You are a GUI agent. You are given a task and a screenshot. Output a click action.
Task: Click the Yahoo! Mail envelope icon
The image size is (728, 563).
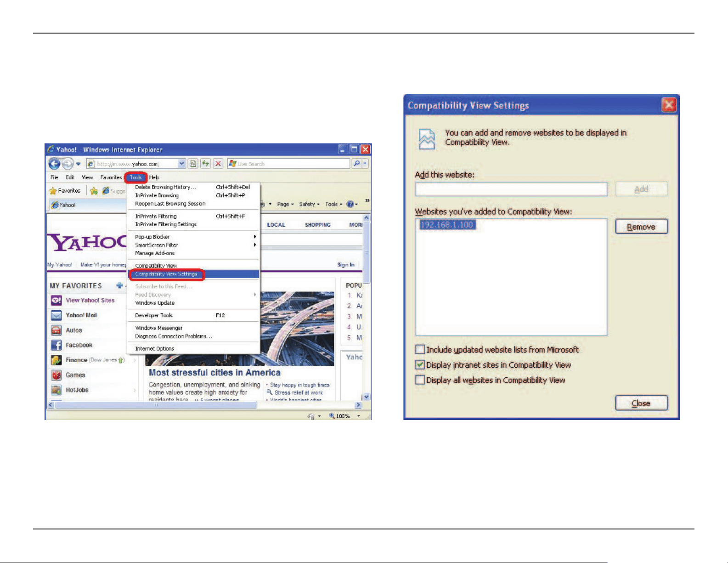coord(56,315)
